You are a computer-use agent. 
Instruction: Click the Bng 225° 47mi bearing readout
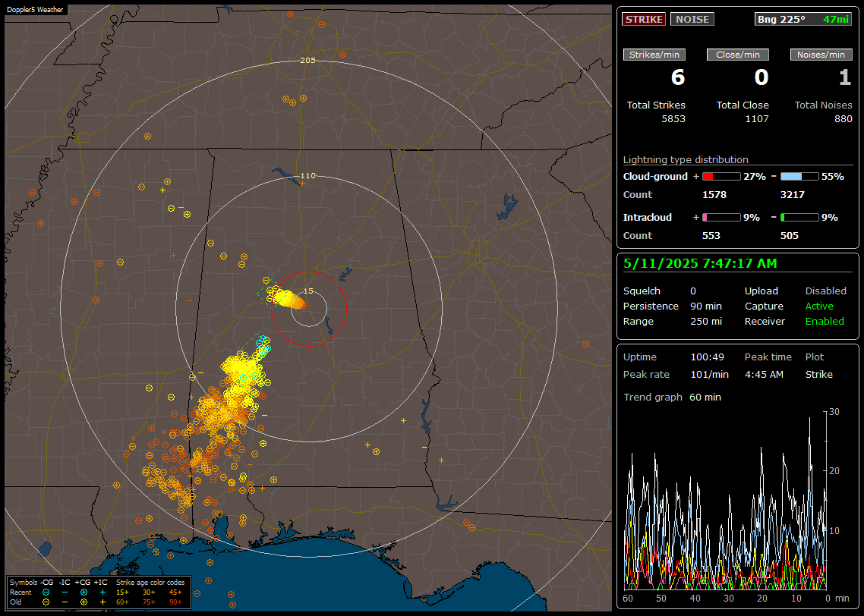(x=803, y=19)
